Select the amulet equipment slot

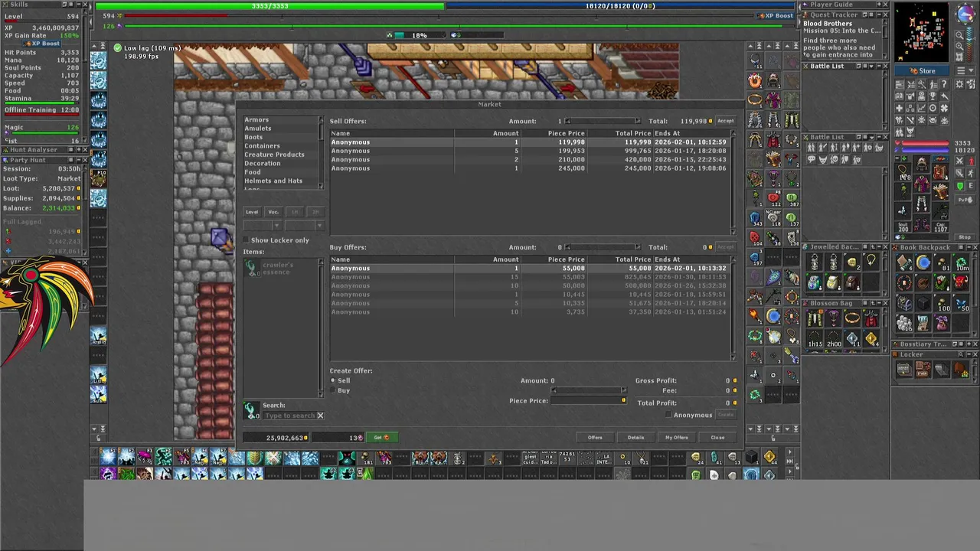(903, 171)
